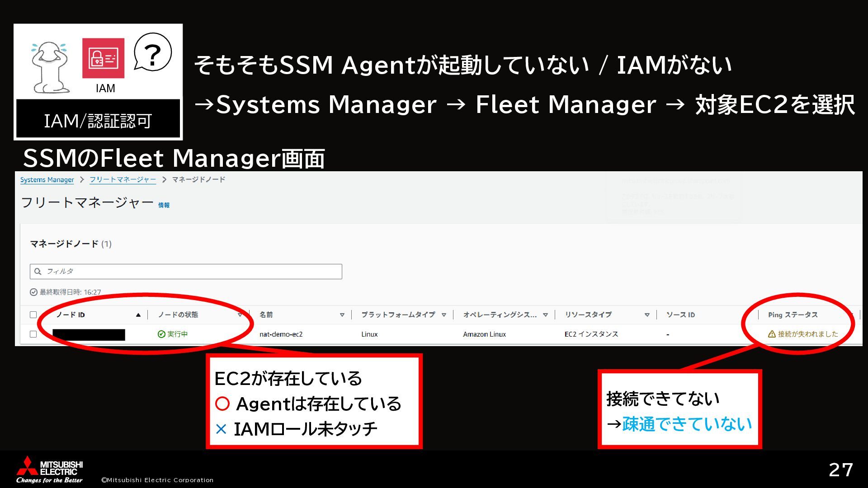Click the question mark speech bubble icon

coord(153,52)
